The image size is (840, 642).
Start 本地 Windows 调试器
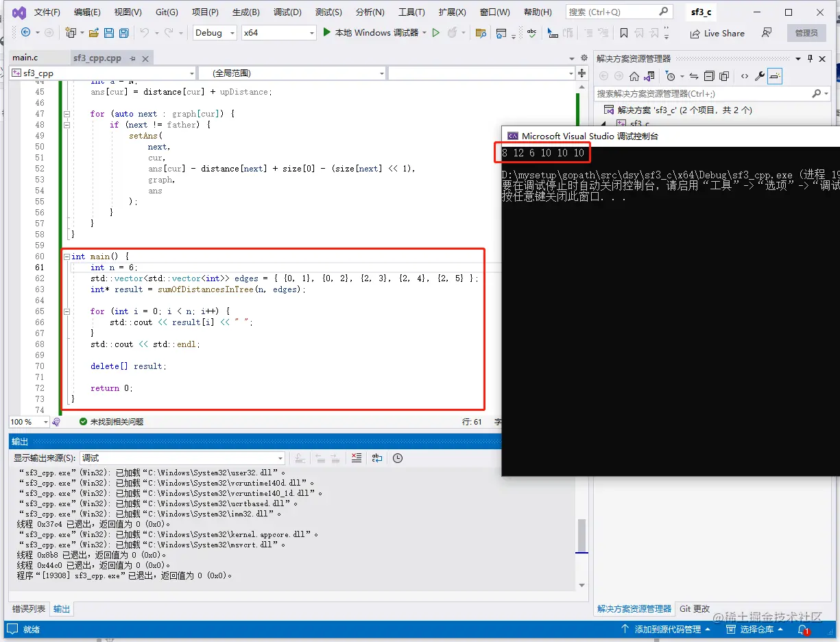tap(370, 32)
